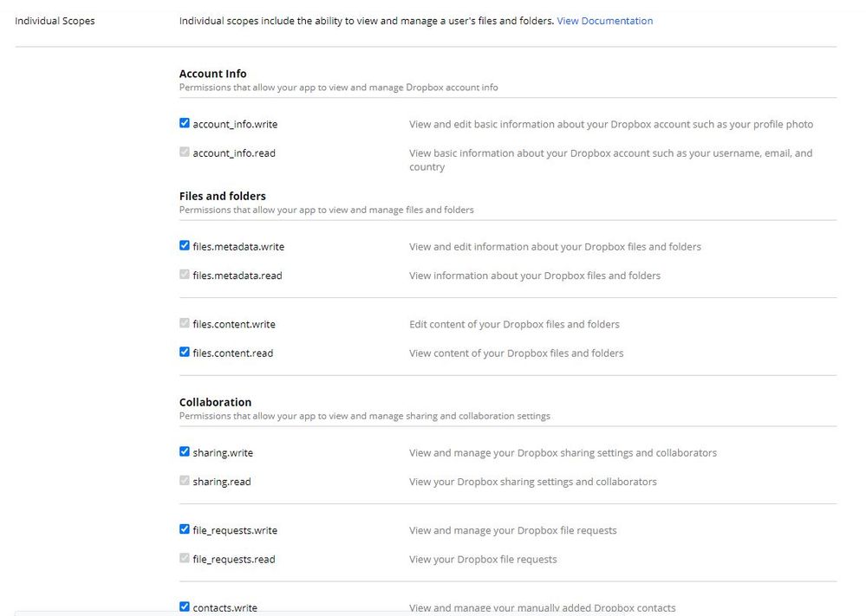
Task: Disable the contacts.write scope checkbox
Action: pyautogui.click(x=185, y=607)
